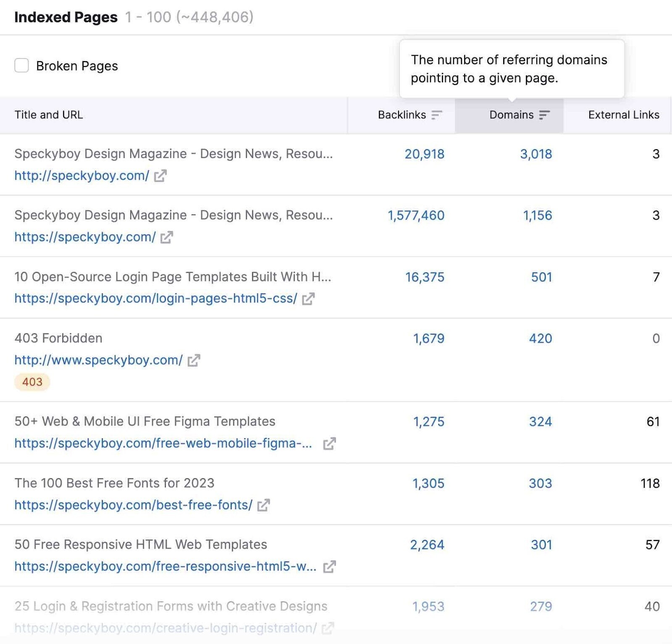Open external link icon for creative-login-registration
Image resolution: width=672 pixels, height=644 pixels.
[328, 628]
